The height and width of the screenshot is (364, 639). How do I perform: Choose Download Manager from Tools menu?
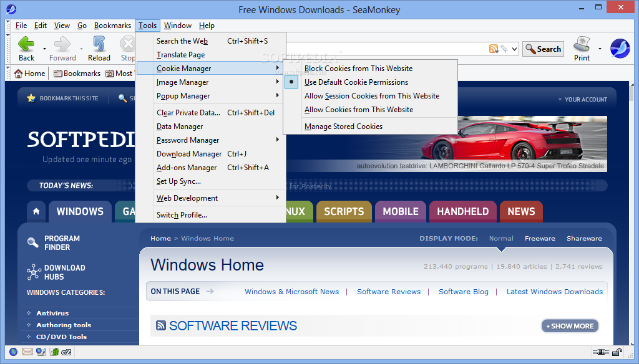210,154
